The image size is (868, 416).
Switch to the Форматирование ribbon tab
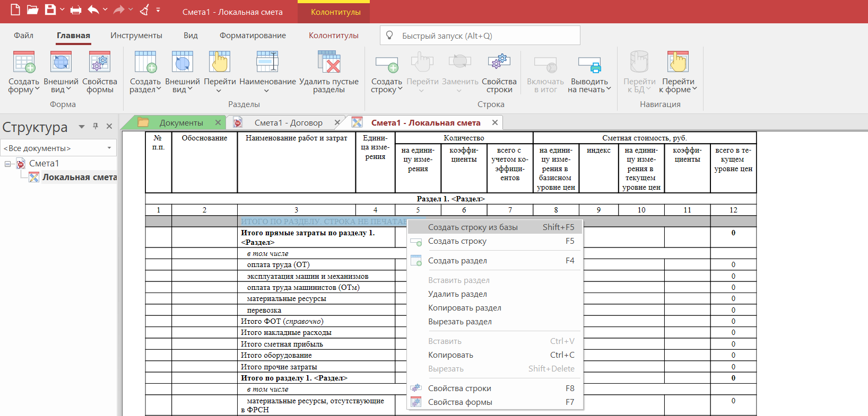(253, 36)
